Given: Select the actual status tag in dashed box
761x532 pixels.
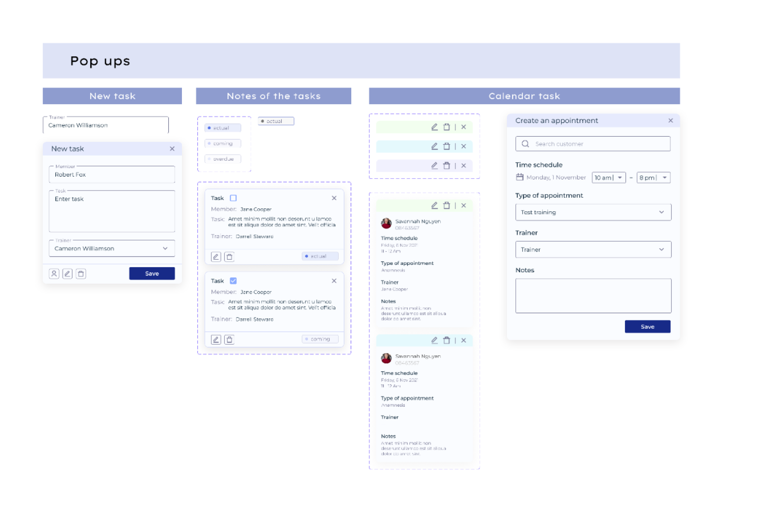Looking at the screenshot, I should point(223,128).
